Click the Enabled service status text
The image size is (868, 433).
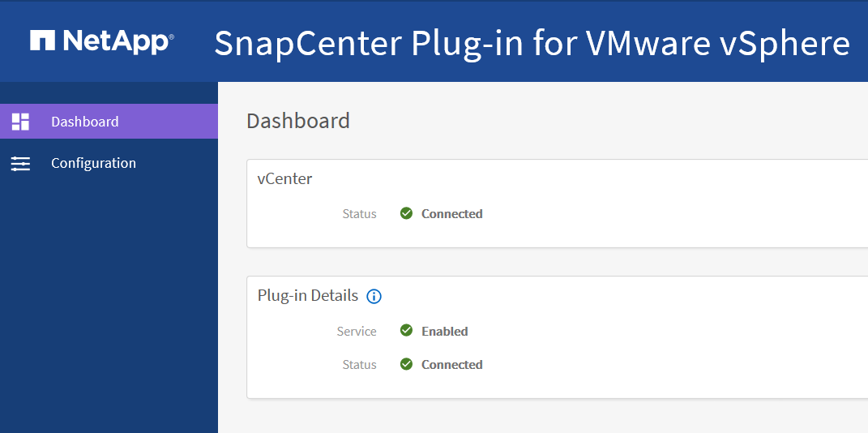coord(444,332)
